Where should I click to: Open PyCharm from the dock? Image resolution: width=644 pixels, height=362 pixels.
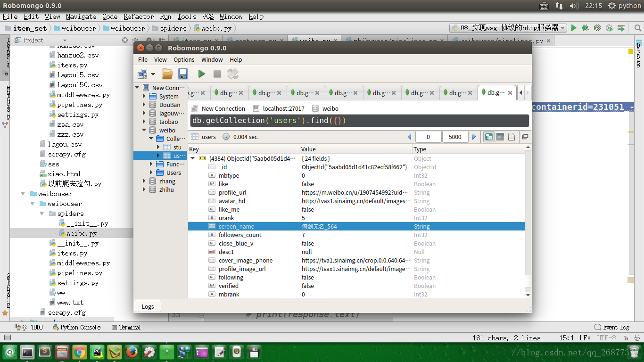tap(97, 352)
